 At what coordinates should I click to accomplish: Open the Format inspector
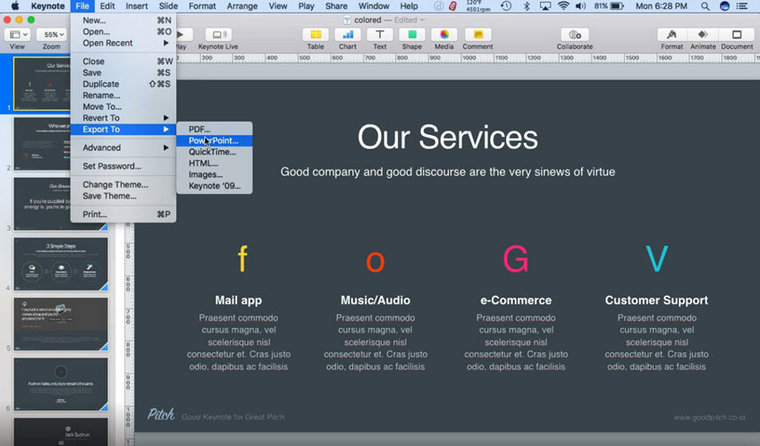672,35
